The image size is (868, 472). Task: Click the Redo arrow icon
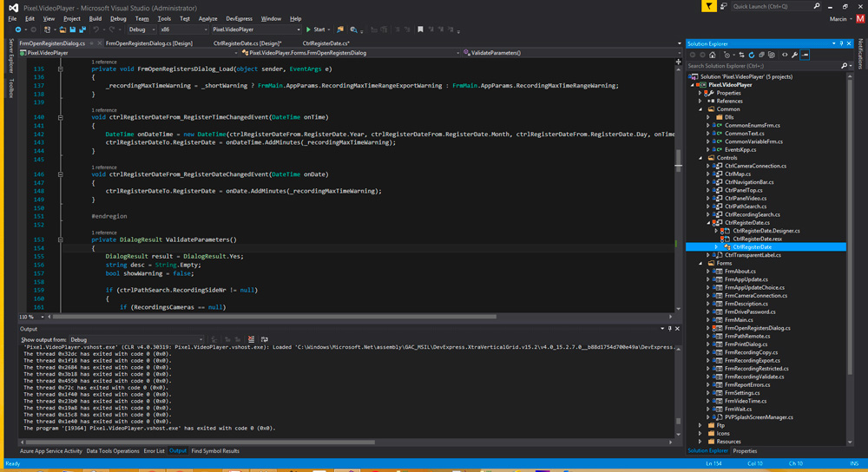pos(112,29)
